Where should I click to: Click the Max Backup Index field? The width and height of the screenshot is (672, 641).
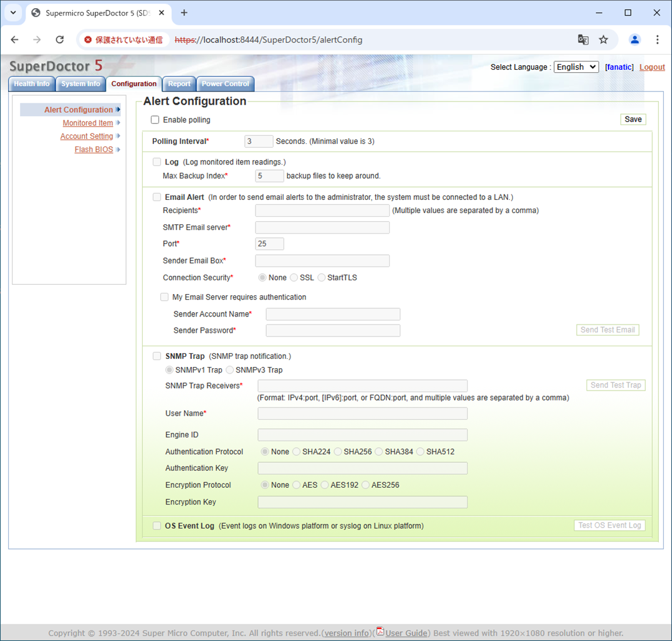(x=269, y=176)
